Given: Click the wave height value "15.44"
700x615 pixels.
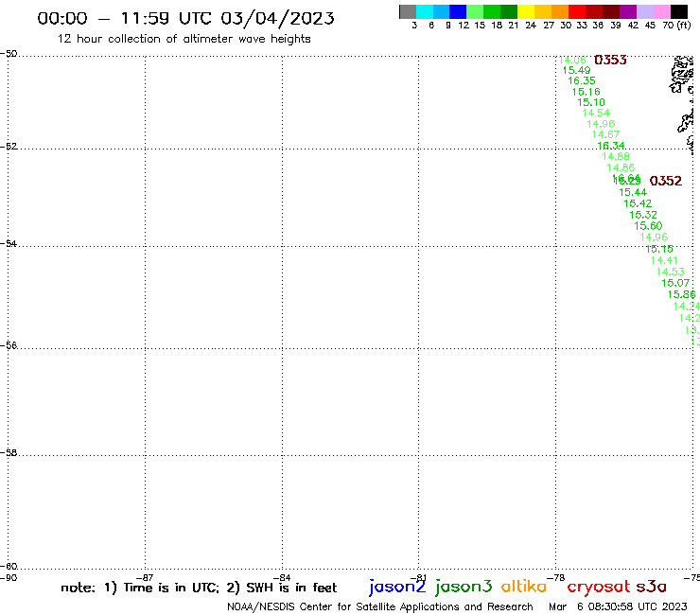Looking at the screenshot, I should coord(633,192).
